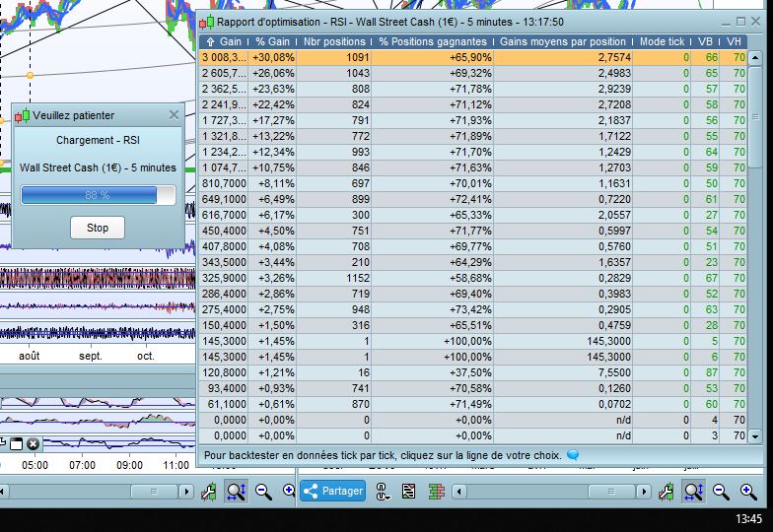
Task: Click candlestick icon in Veuillez patienter title
Action: point(22,116)
